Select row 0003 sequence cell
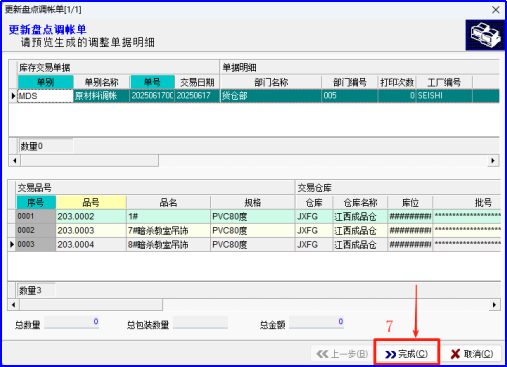 (36, 244)
